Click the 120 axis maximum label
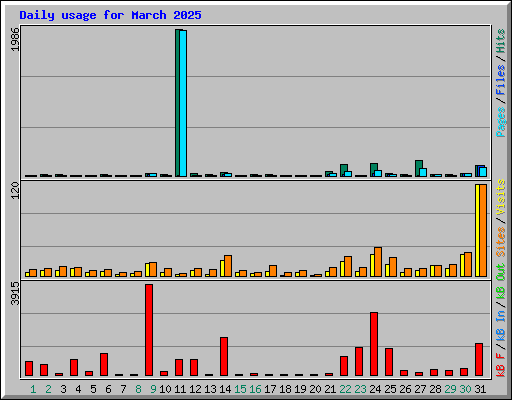Image resolution: width=512 pixels, height=400 pixels. [x=15, y=191]
